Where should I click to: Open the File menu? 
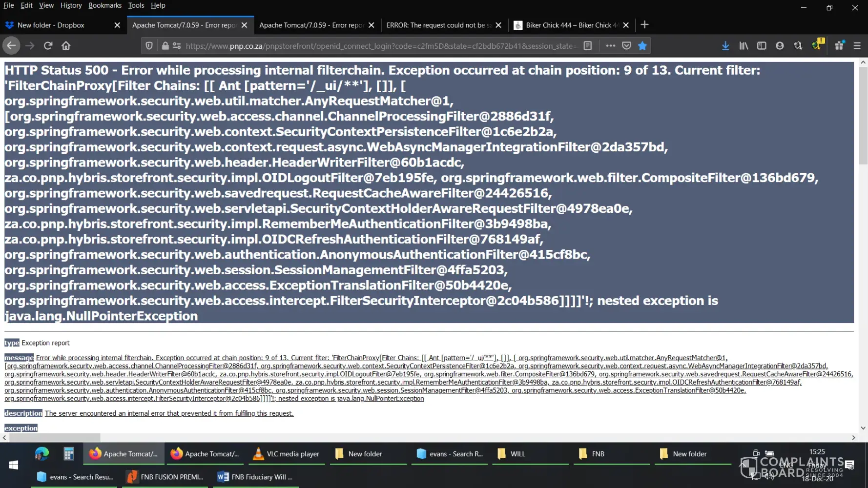pos(8,5)
